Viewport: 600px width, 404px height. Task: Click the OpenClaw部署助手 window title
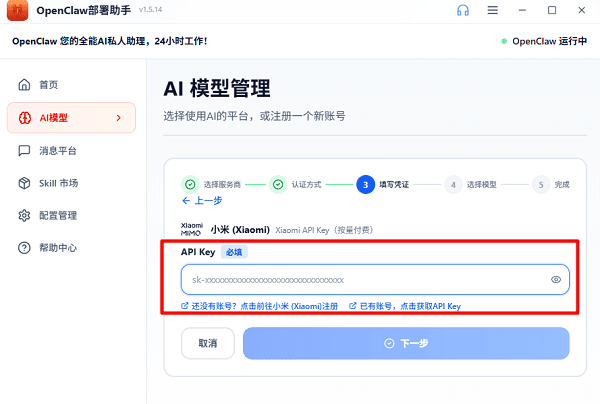(x=83, y=10)
